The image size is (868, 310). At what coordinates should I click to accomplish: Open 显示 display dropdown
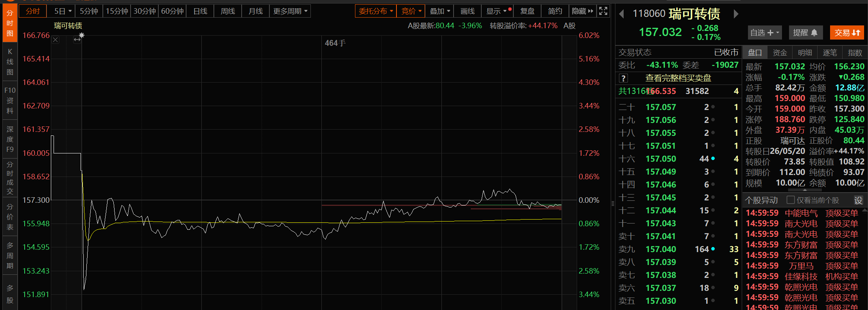click(497, 11)
